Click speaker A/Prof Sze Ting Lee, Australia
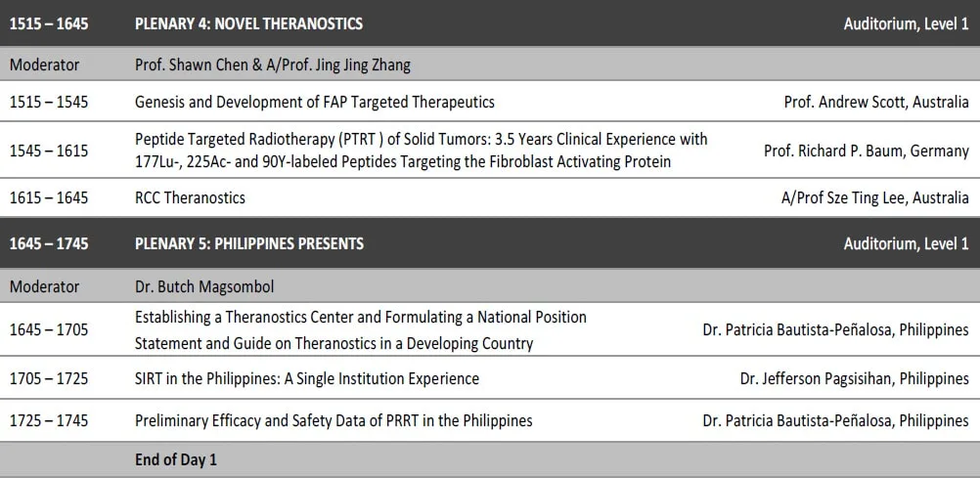 pos(875,198)
